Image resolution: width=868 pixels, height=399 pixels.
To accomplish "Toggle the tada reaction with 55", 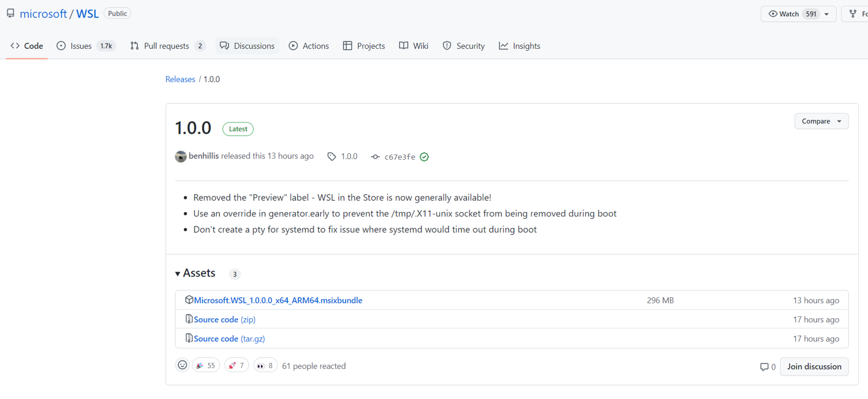I will coord(206,365).
